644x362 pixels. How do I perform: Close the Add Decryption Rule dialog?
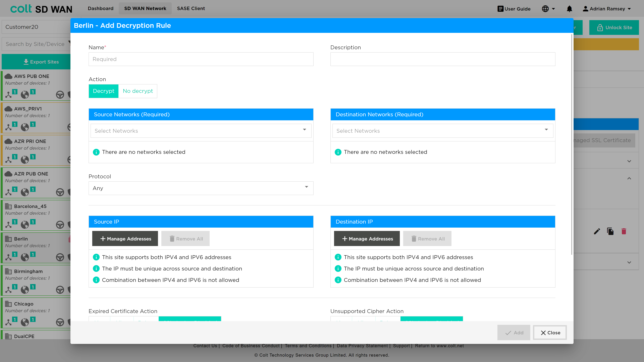pyautogui.click(x=550, y=333)
